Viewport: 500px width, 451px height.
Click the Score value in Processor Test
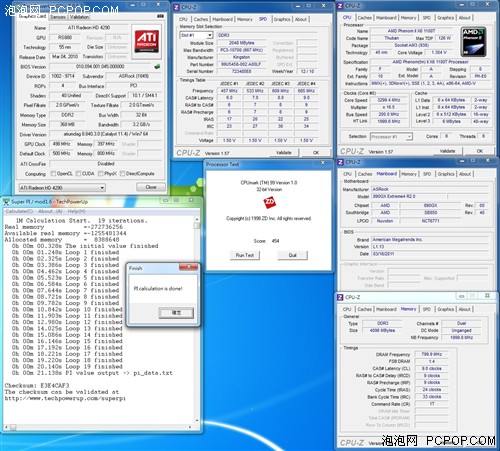coord(275,241)
